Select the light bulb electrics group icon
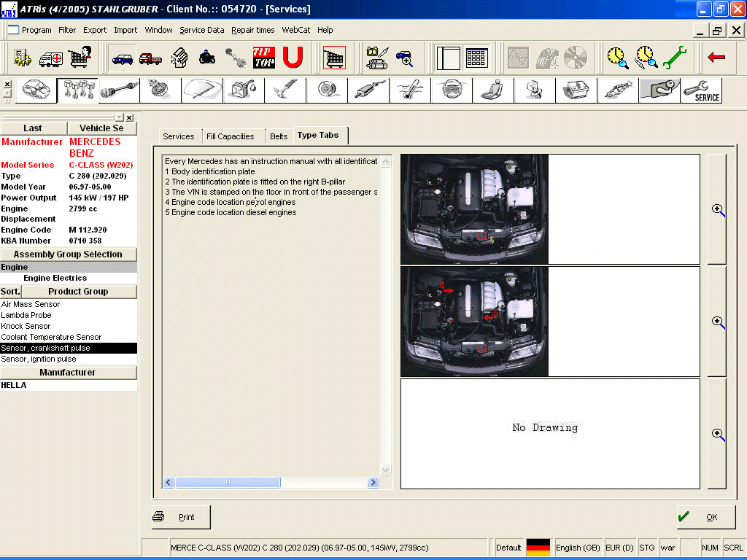Image resolution: width=747 pixels, height=560 pixels. pyautogui.click(x=535, y=90)
